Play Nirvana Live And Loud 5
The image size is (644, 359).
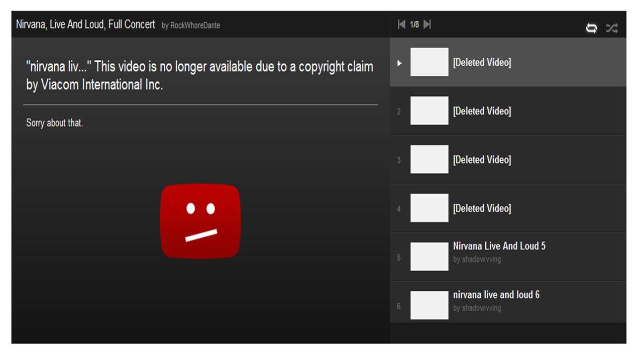(499, 246)
